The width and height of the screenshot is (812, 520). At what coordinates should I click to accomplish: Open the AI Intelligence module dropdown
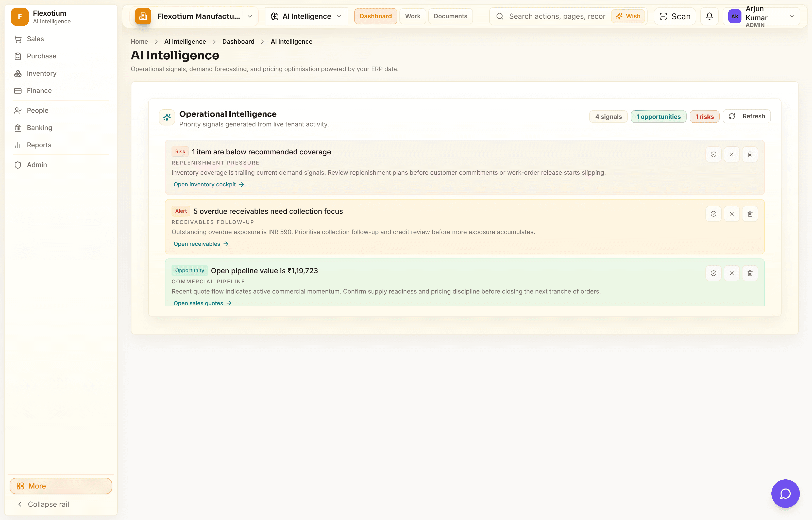pyautogui.click(x=306, y=16)
